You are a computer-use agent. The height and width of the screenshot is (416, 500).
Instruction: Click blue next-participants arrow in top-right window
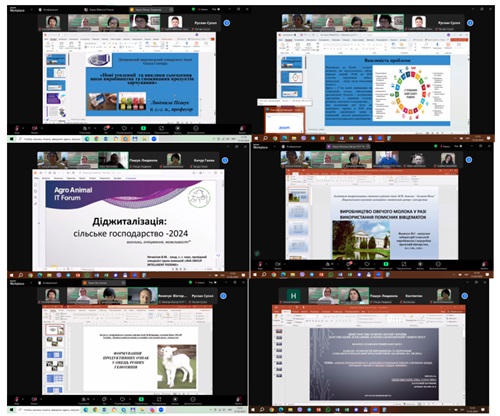pos(470,23)
